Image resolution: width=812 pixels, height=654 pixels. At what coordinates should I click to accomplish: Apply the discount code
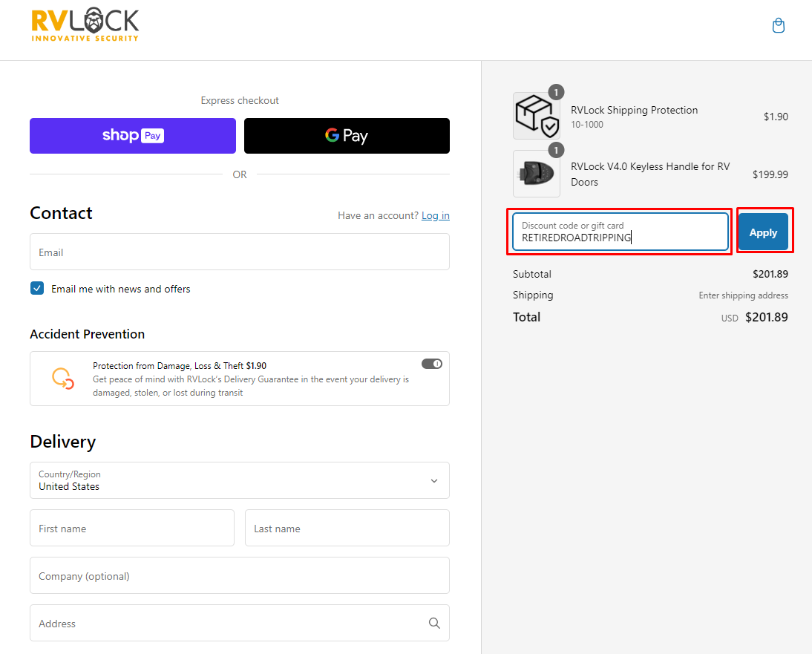763,232
